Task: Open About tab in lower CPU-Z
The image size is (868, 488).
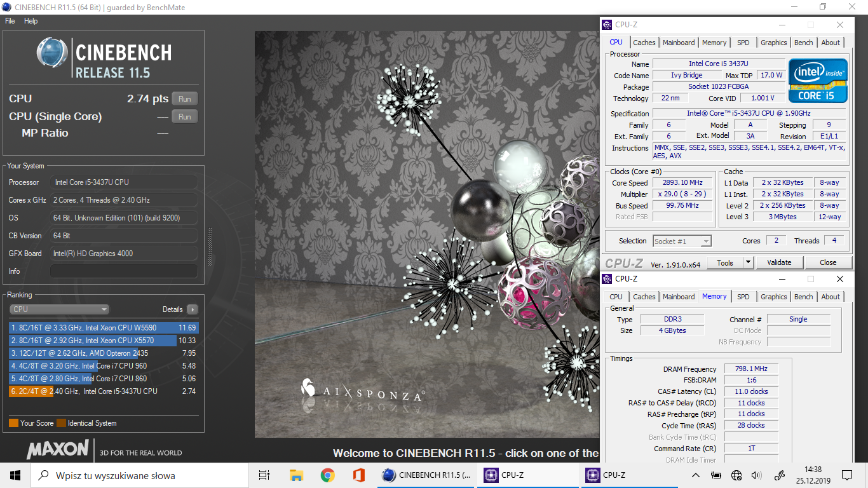Action: click(x=831, y=297)
